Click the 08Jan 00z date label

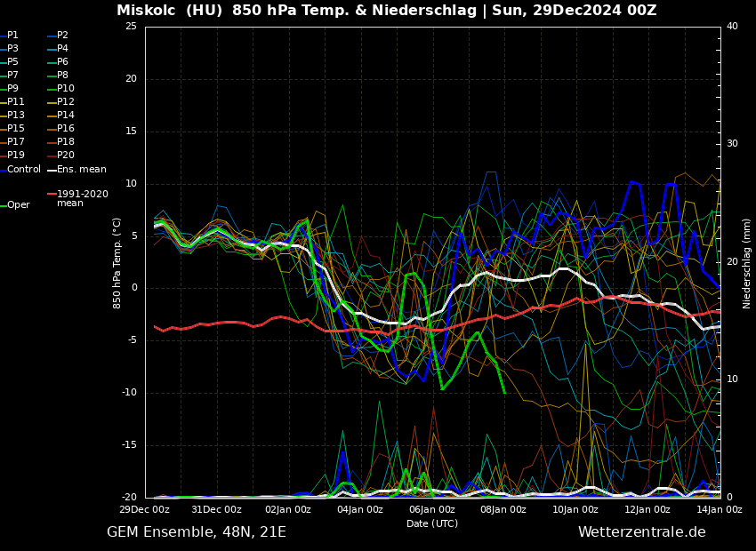click(504, 510)
